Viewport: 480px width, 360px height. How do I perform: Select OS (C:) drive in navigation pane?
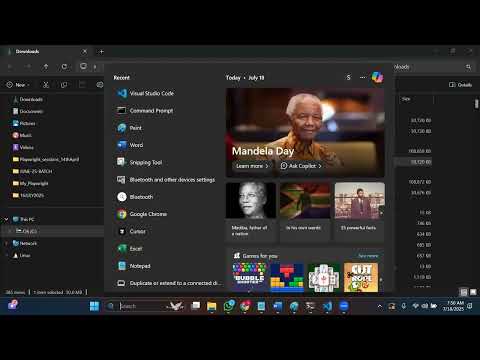(x=52, y=231)
